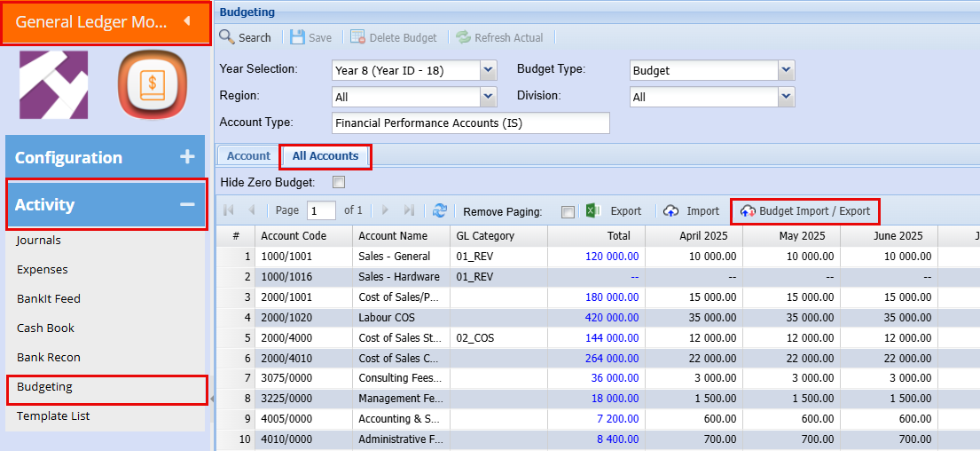
Task: Open the orange General Ledger book icon
Action: pyautogui.click(x=152, y=85)
